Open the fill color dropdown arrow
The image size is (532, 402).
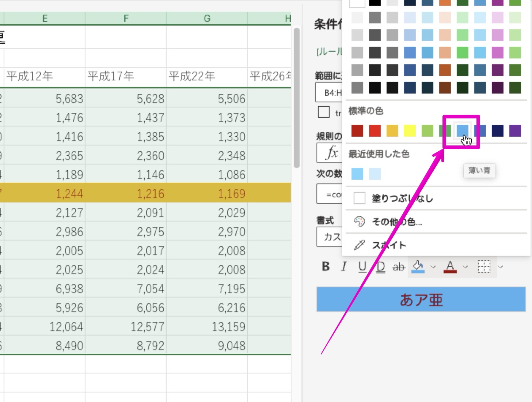[433, 267]
